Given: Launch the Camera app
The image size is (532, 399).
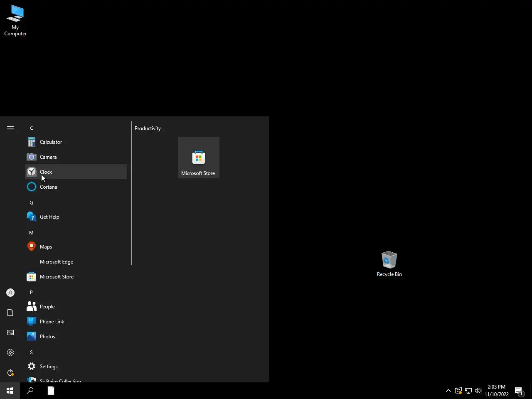Looking at the screenshot, I should click(x=76, y=157).
